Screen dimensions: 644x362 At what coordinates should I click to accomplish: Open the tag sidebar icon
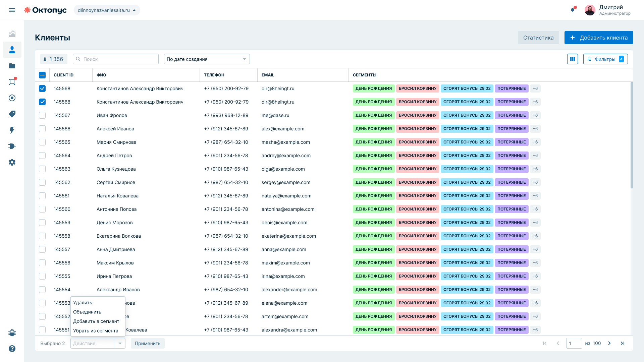click(12, 114)
